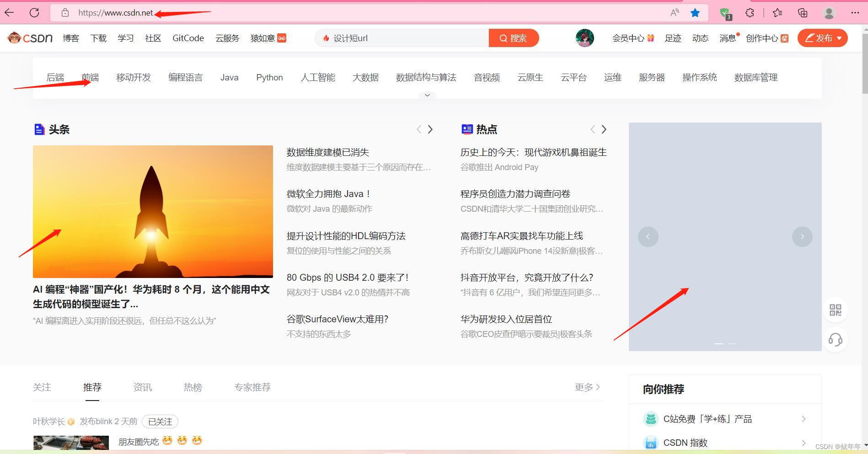
Task: Open 会员中心 link
Action: point(633,38)
